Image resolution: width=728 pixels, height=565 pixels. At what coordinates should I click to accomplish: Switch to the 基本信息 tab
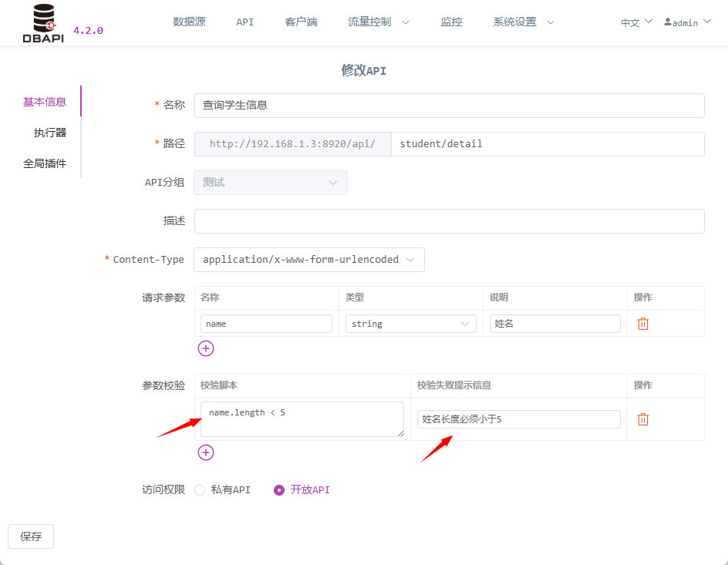click(45, 102)
